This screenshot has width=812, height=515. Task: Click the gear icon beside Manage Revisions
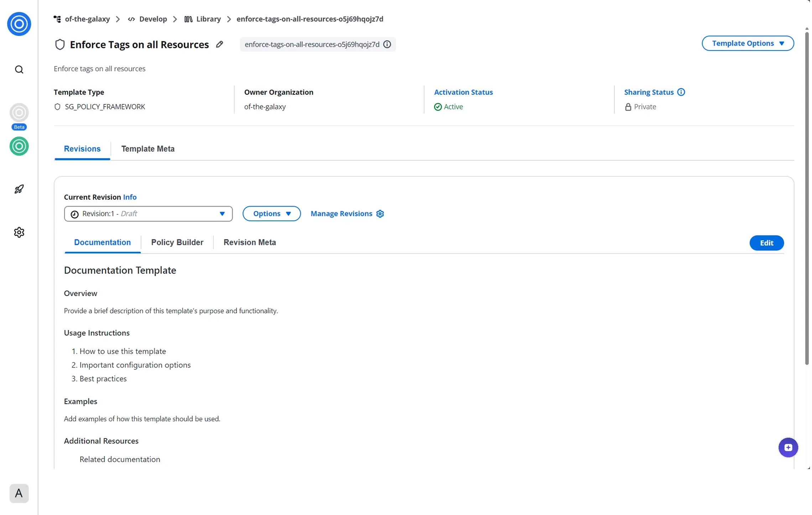[380, 214]
